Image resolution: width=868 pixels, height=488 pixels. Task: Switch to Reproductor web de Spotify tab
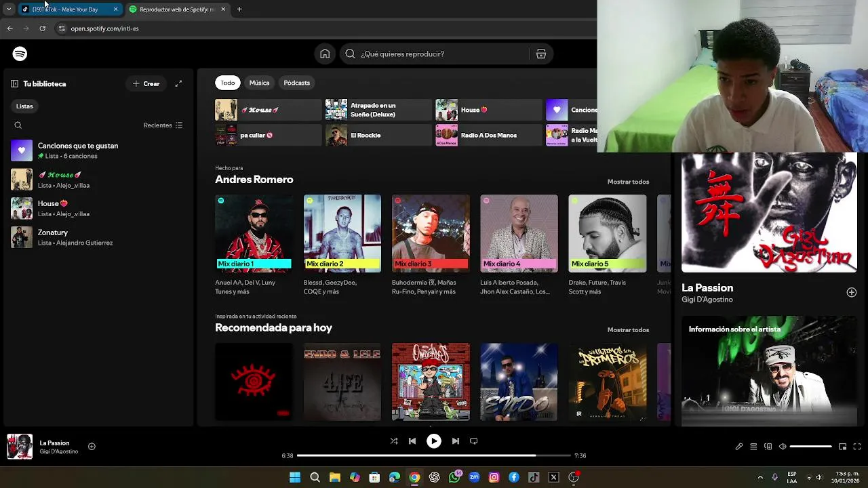pos(178,9)
